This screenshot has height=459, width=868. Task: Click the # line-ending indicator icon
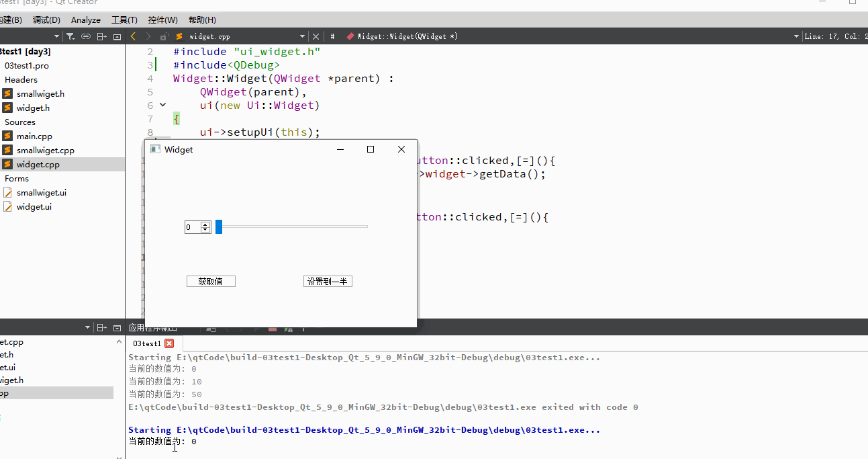[332, 36]
